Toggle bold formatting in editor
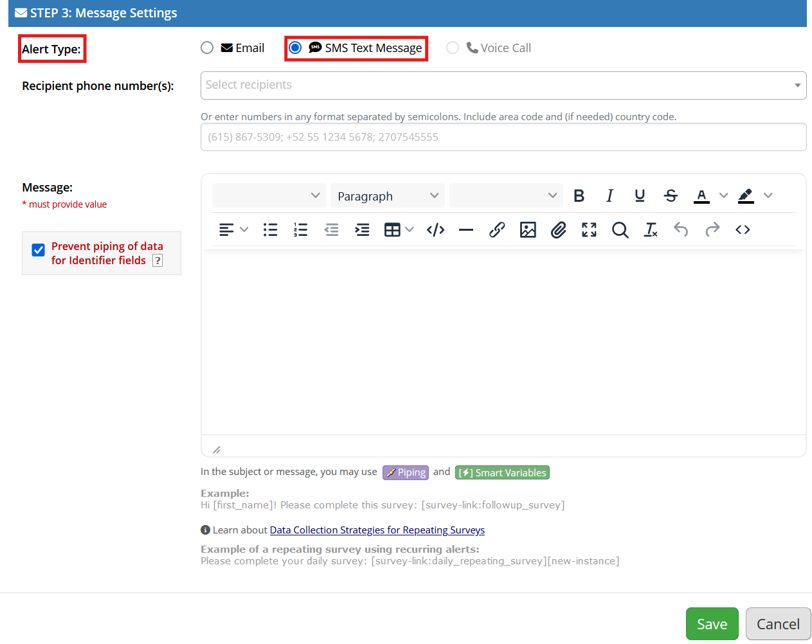Viewport: 812px width, 644px height. (579, 196)
